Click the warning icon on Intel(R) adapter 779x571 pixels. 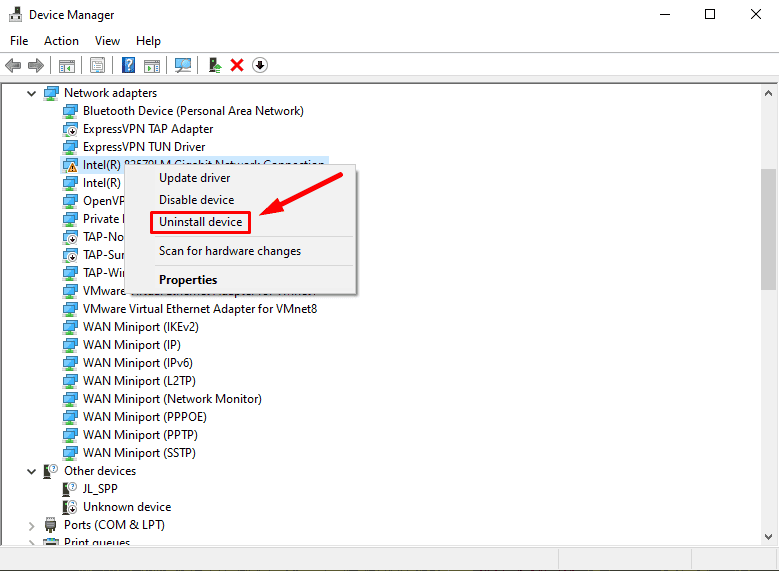pyautogui.click(x=70, y=165)
